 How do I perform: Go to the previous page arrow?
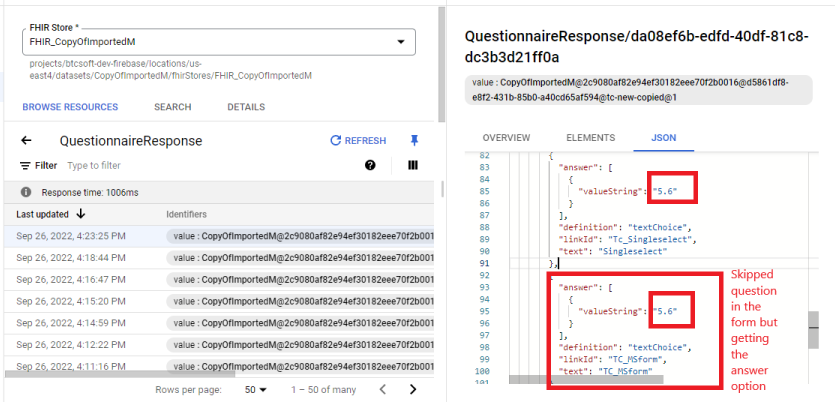(382, 389)
